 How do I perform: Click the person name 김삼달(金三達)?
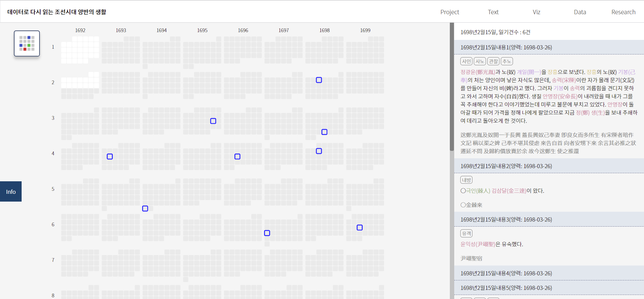509,191
